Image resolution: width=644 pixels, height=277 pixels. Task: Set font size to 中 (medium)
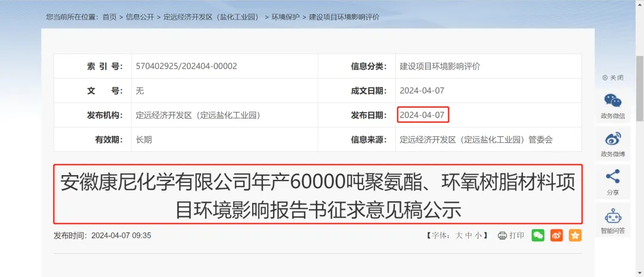[x=469, y=235]
